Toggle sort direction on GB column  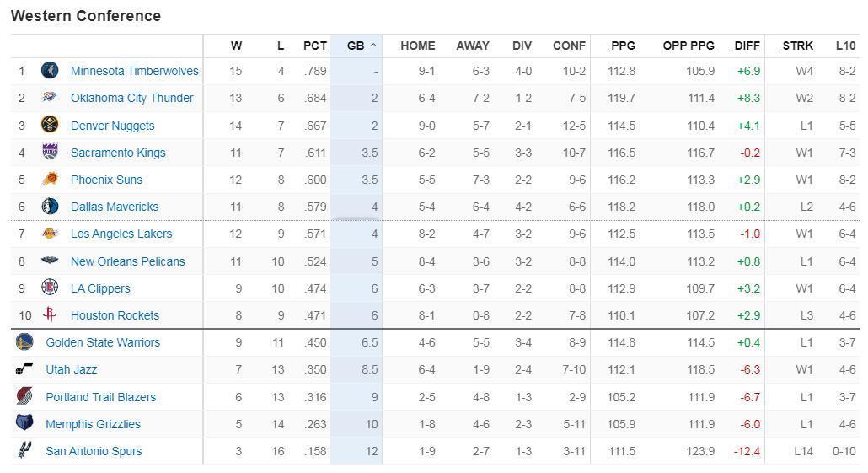[x=361, y=46]
